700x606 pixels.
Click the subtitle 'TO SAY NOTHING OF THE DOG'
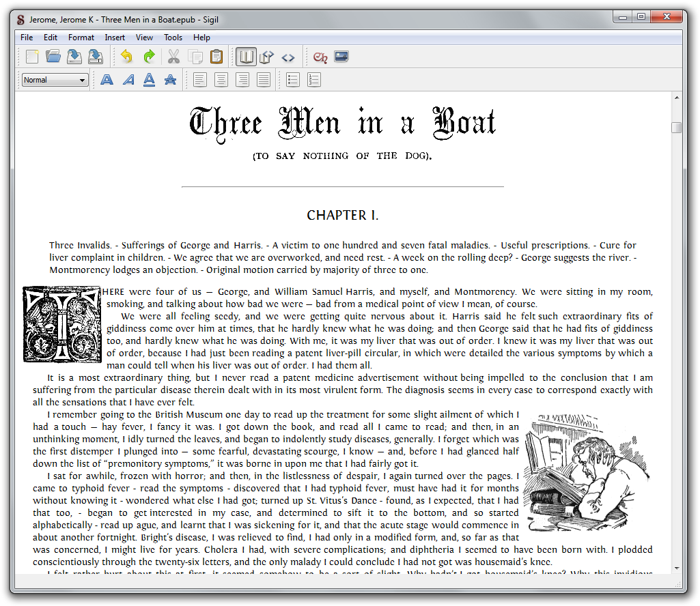342,156
